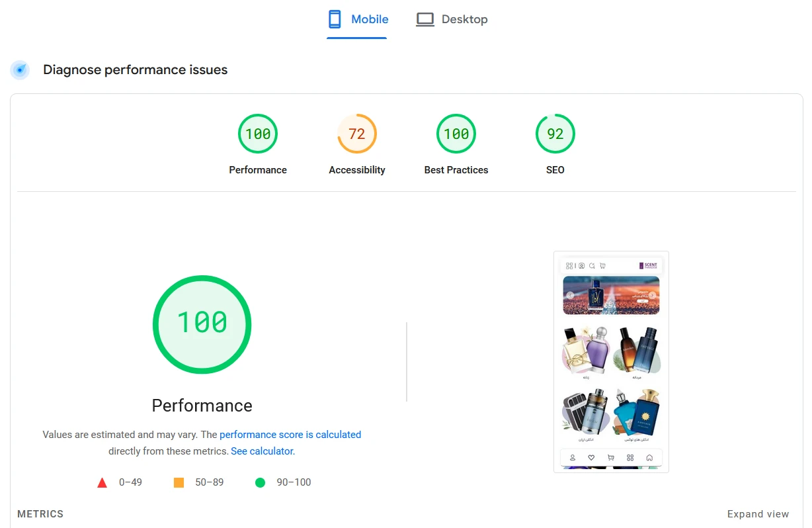
Task: Click the 'Diagnose performance issues' heading text
Action: [x=135, y=69]
